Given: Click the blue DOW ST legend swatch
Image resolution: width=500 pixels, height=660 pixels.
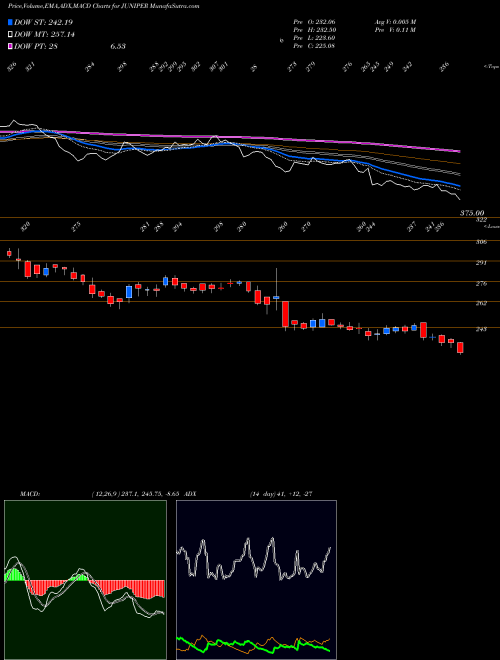Looking at the screenshot, I should coord(10,22).
